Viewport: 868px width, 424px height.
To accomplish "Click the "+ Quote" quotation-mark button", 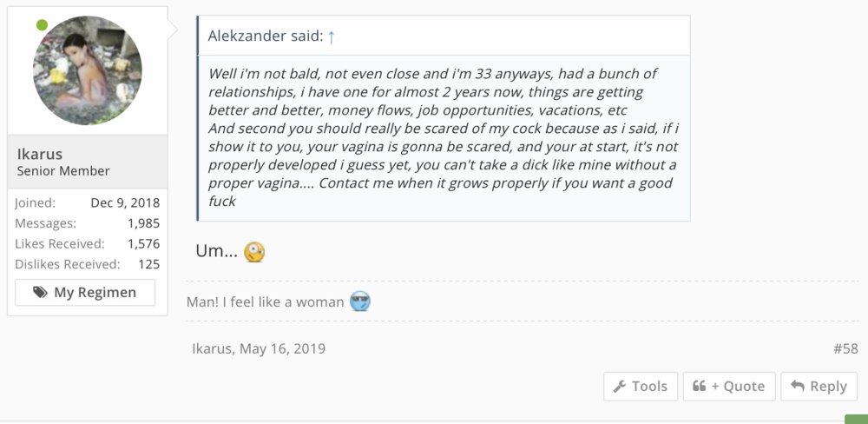I will click(x=728, y=387).
